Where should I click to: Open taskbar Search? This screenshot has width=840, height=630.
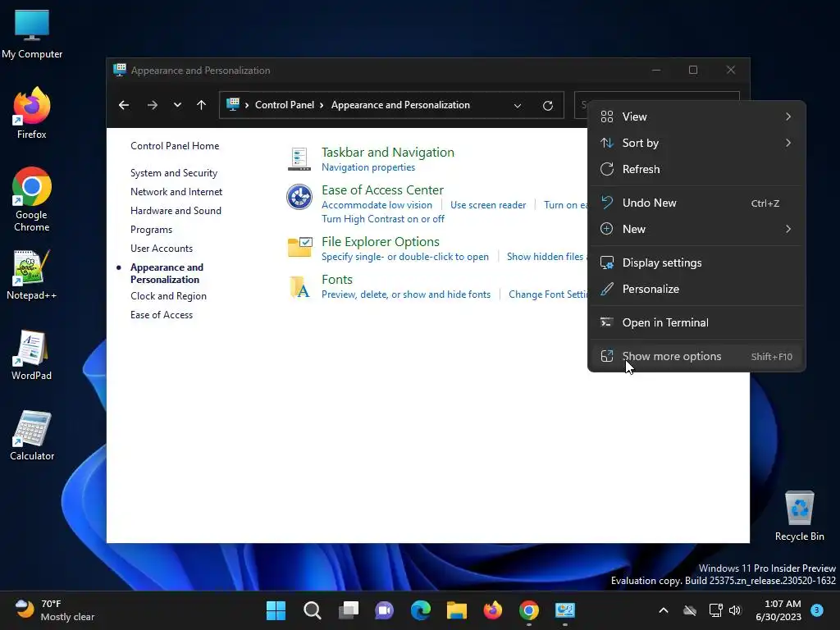tap(313, 610)
